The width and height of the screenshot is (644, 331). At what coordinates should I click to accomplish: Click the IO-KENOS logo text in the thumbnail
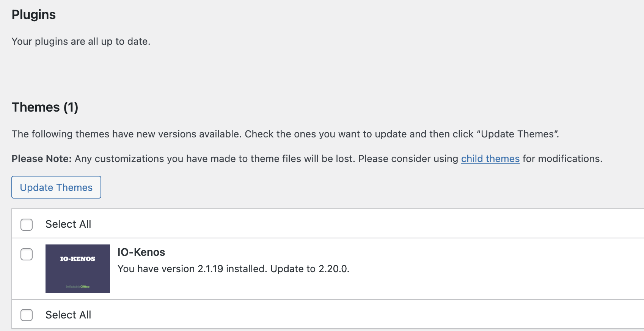click(77, 259)
